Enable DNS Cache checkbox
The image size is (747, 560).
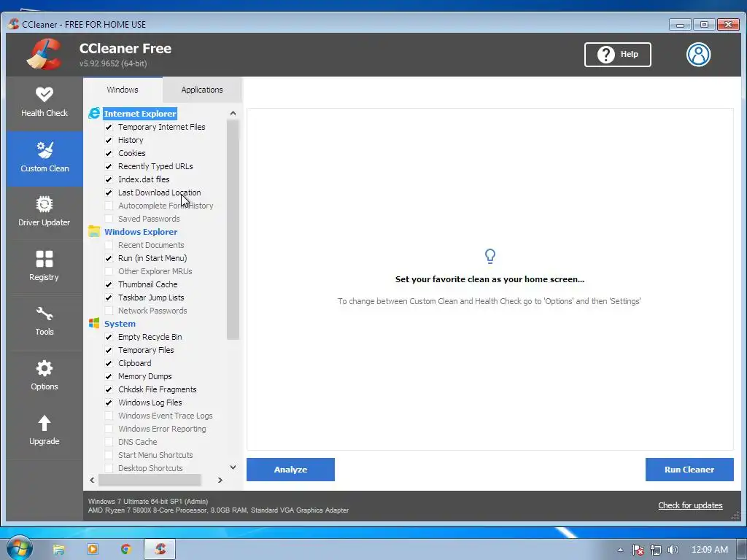pos(109,442)
